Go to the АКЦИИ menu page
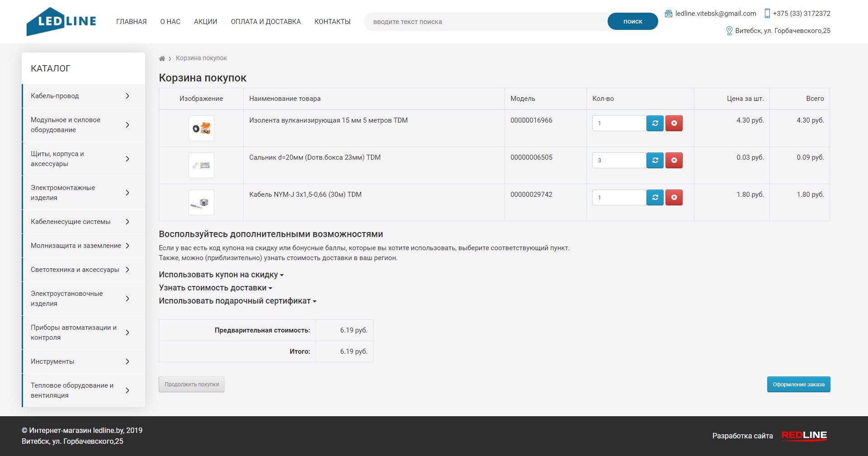This screenshot has height=456, width=868. tap(205, 22)
